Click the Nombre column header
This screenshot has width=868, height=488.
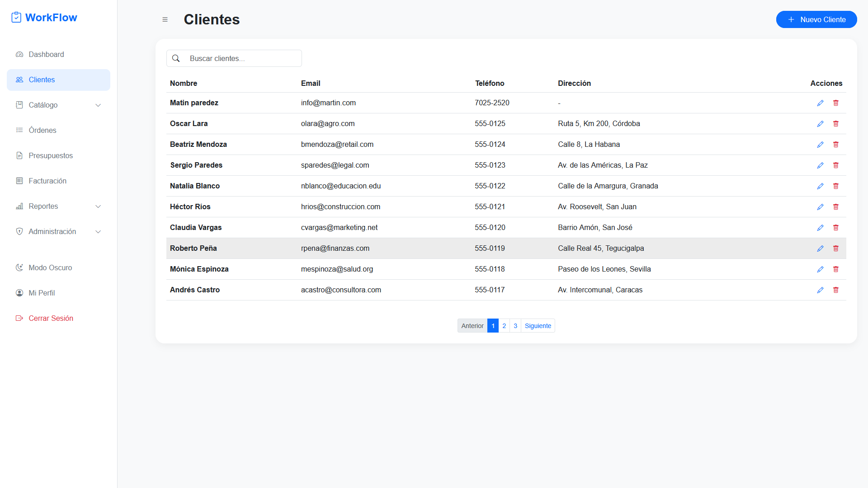(x=184, y=83)
